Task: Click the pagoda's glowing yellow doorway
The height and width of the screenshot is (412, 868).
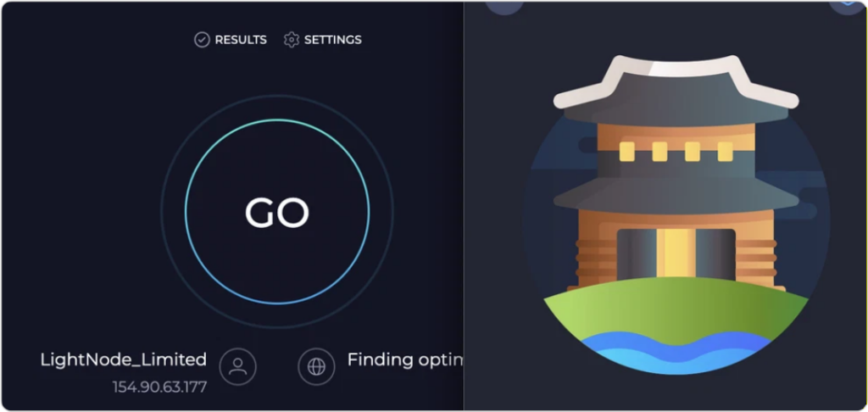Action: pyautogui.click(x=676, y=255)
